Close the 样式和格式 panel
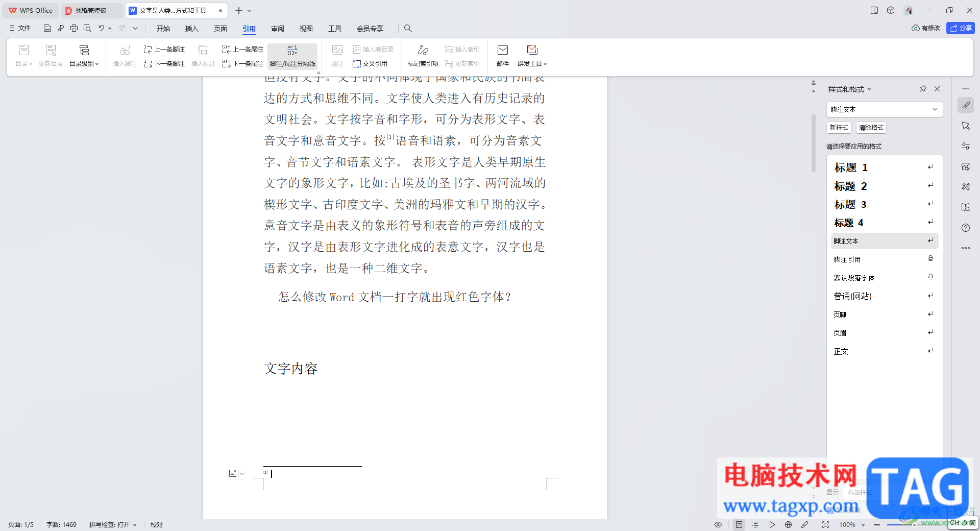The height and width of the screenshot is (531, 980). (937, 89)
